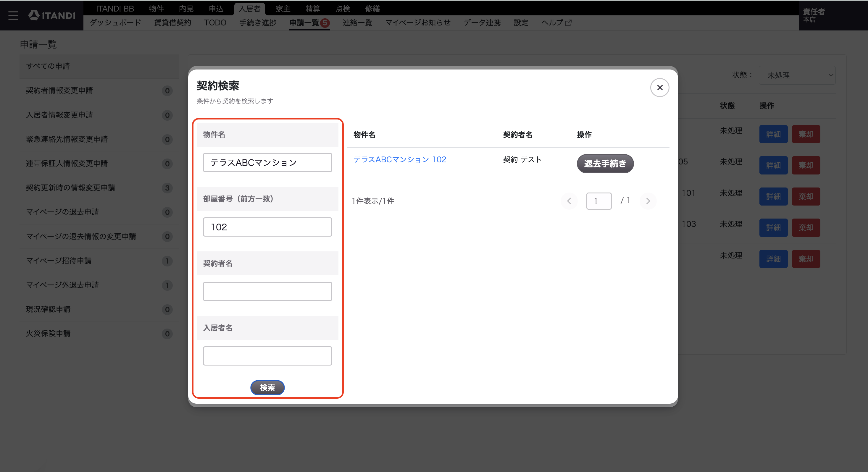Open TODO menu item
Viewport: 868px width, 472px height.
[215, 22]
